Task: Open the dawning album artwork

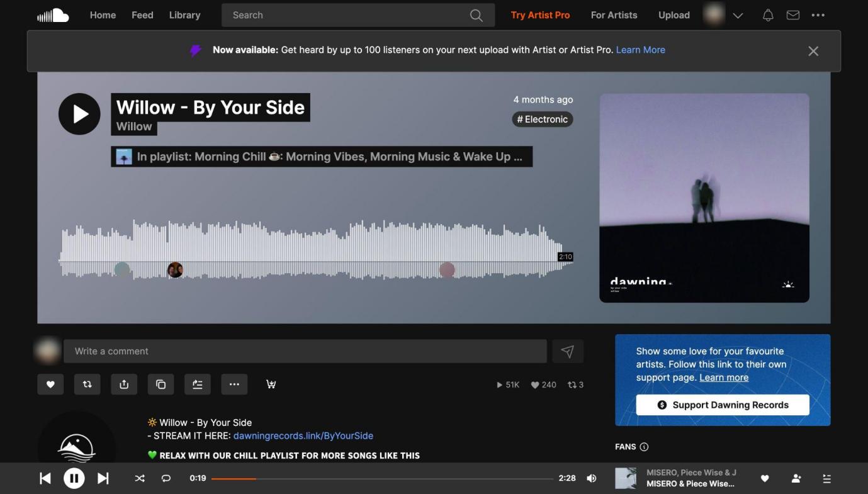Action: click(704, 198)
